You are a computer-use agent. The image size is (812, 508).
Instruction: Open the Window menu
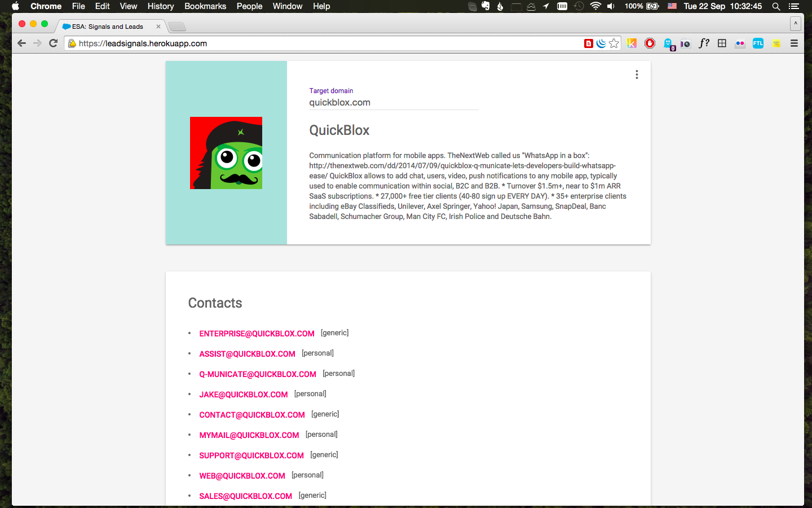(x=288, y=6)
